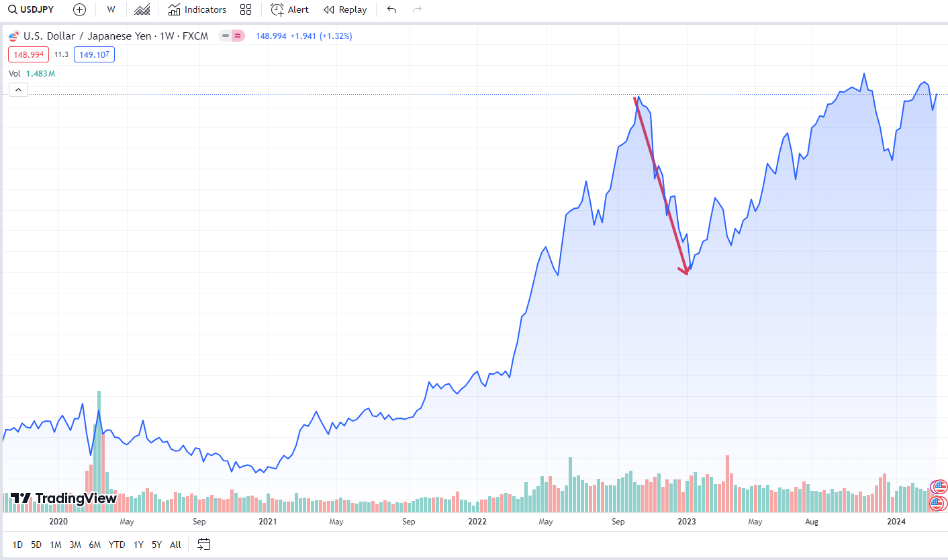This screenshot has width=948, height=560.
Task: Click the red 148.994 sell price button
Action: [x=28, y=54]
